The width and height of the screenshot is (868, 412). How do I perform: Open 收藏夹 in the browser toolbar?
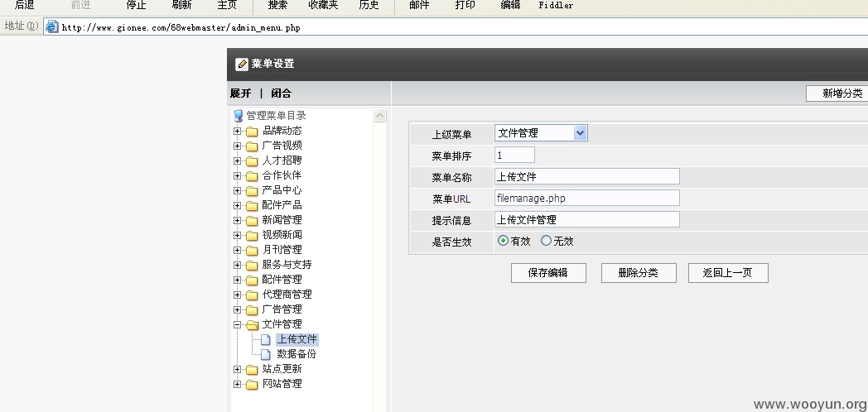pyautogui.click(x=323, y=5)
